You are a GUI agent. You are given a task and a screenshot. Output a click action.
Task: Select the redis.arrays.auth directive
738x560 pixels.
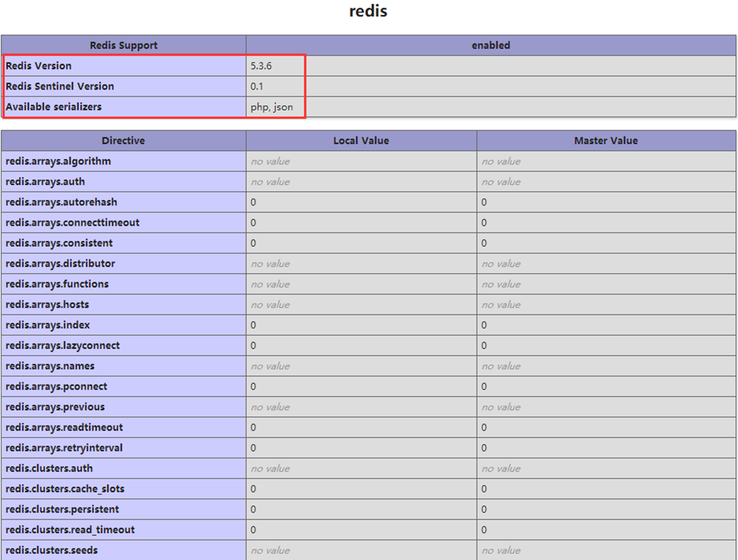(45, 181)
